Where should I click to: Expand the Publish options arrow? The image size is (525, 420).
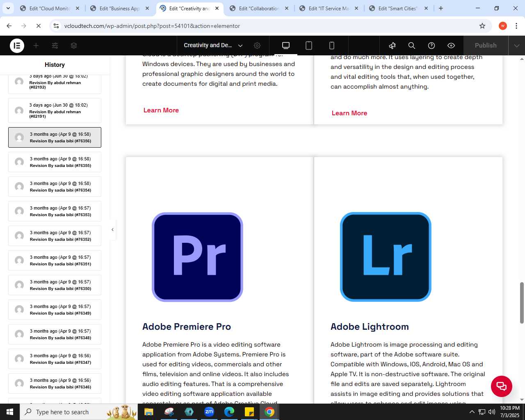(517, 46)
